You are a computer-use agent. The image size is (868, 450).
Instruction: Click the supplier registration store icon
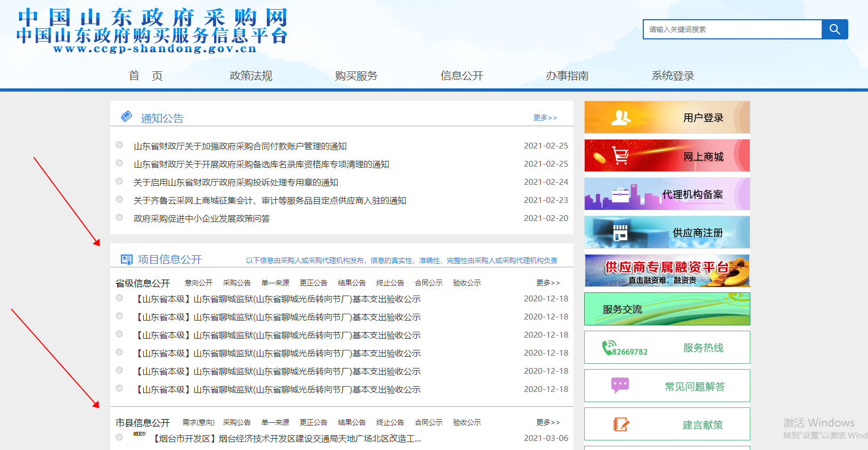coord(620,233)
